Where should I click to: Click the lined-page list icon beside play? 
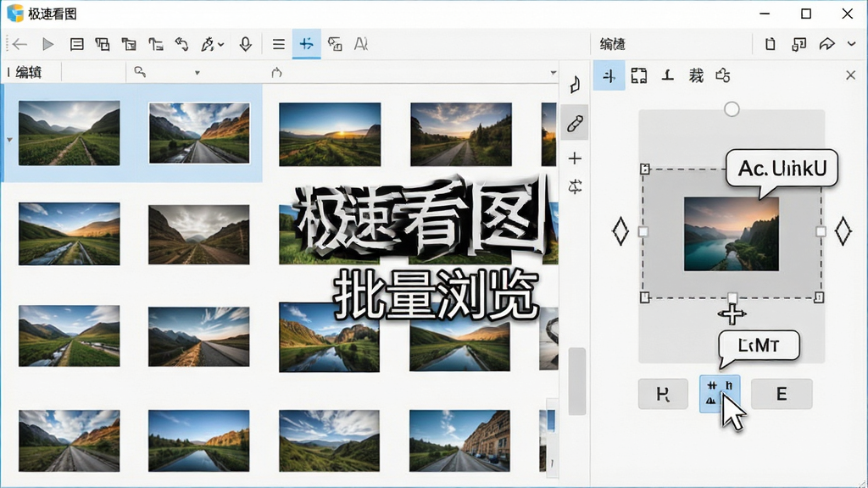[x=77, y=44]
